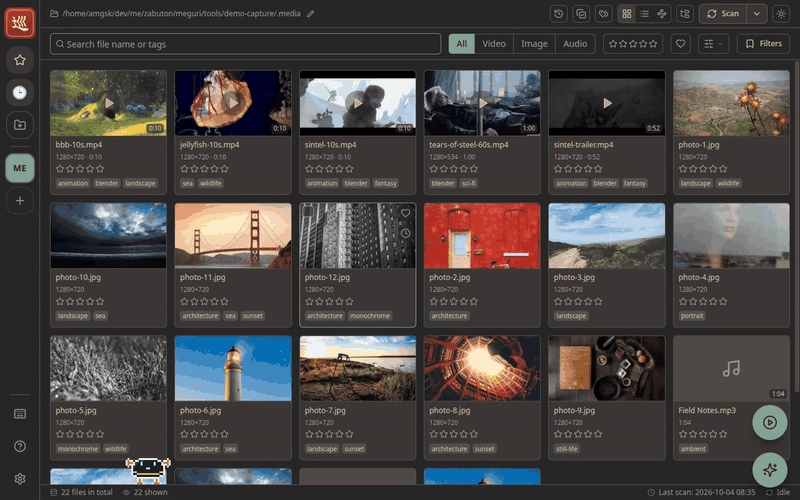Select the Image filter tab
The height and width of the screenshot is (500, 800).
(x=534, y=44)
